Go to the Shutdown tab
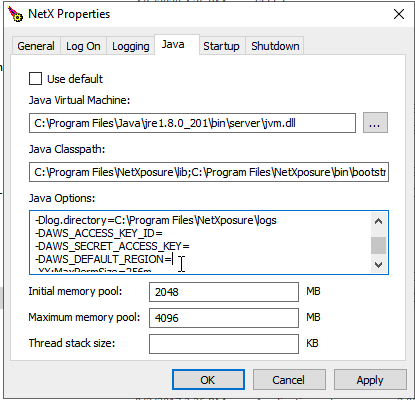The width and height of the screenshot is (415, 400). pos(275,46)
